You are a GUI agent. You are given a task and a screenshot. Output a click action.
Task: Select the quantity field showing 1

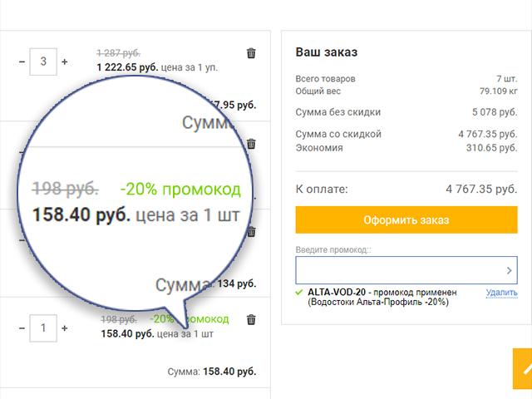[x=42, y=328]
